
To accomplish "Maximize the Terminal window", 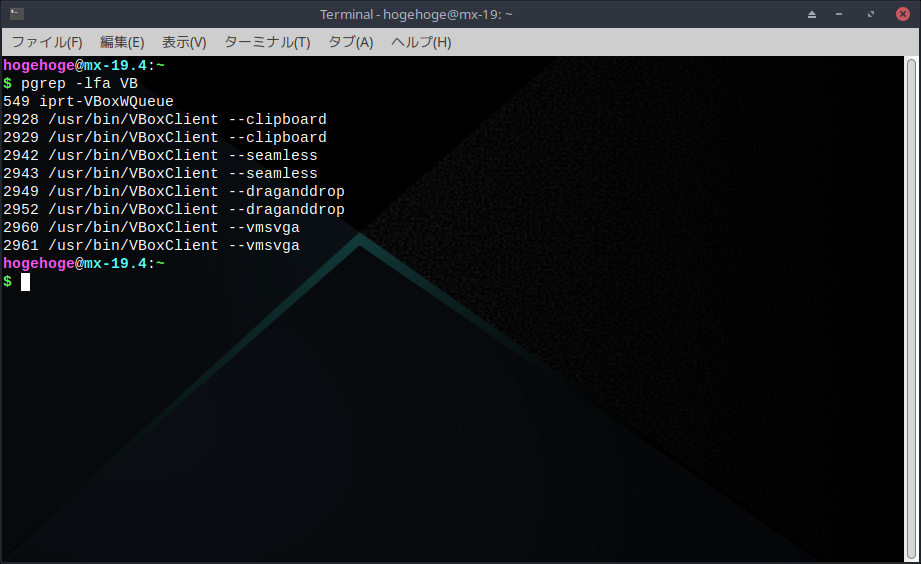I will (870, 14).
